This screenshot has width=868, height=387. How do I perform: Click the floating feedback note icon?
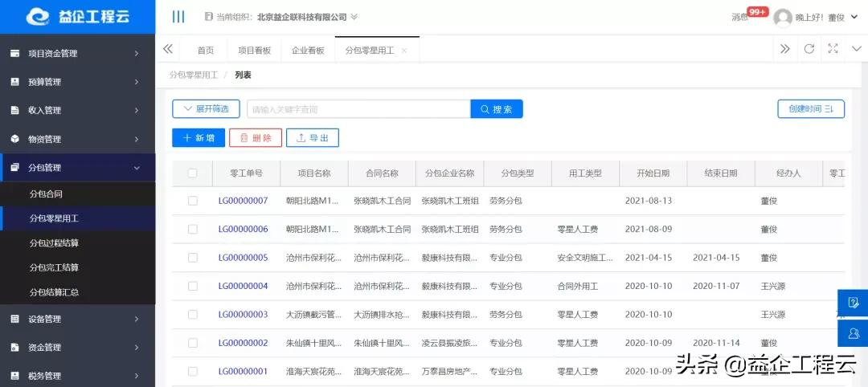point(853,303)
